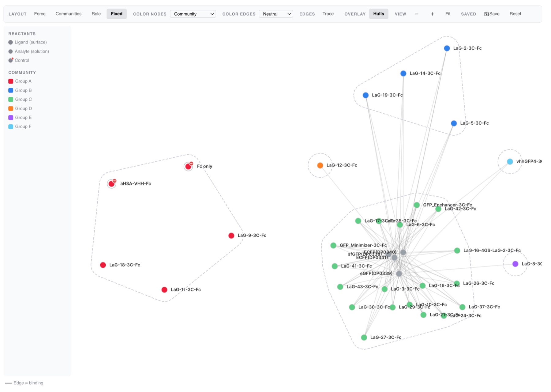The image size is (551, 392).
Task: Switch layout to Communities
Action: [x=68, y=14]
